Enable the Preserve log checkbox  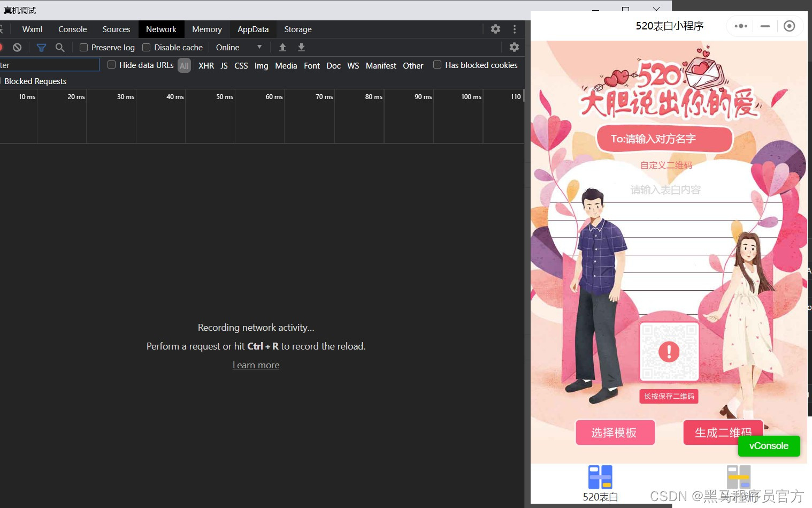[83, 48]
